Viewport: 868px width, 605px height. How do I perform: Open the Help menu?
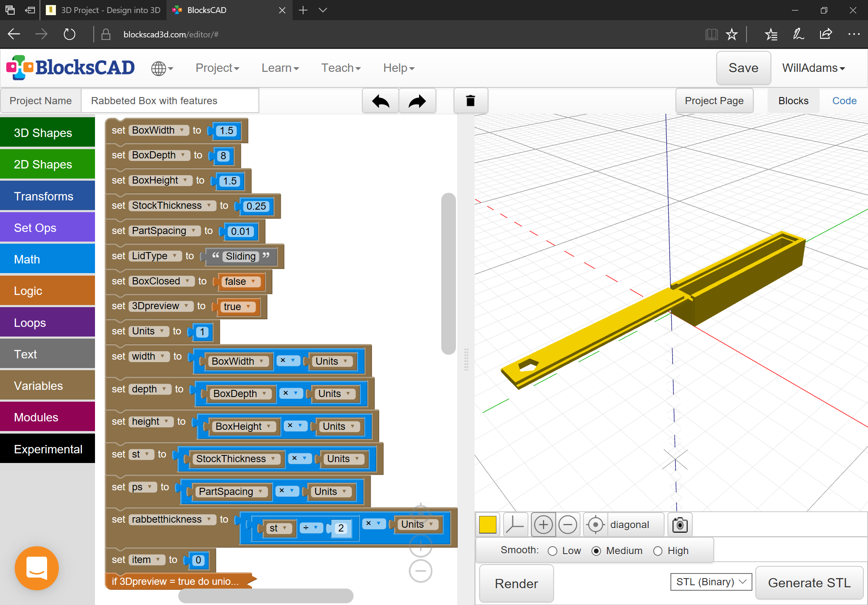click(398, 68)
